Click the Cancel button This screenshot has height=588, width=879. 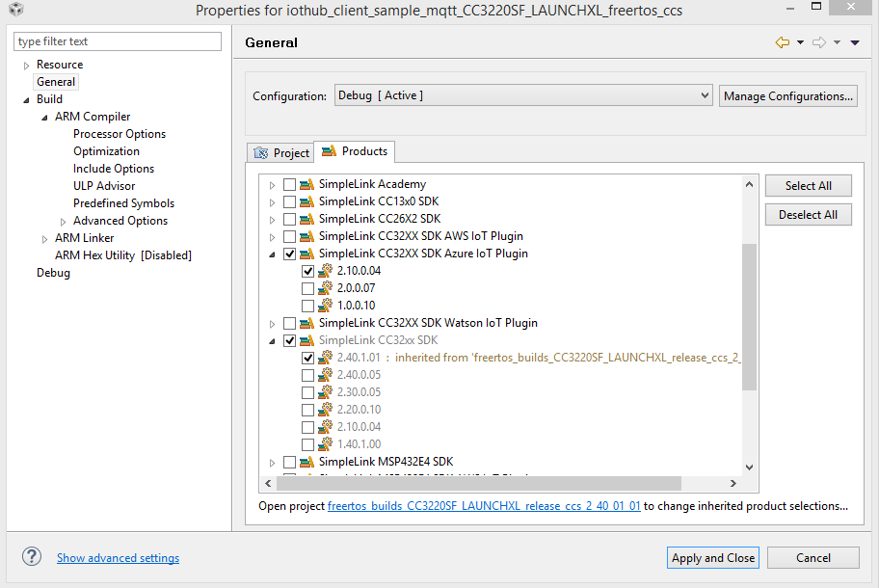point(812,558)
